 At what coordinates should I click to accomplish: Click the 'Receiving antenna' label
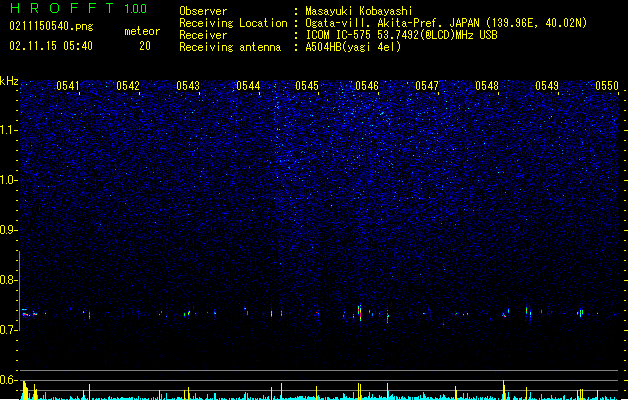230,47
